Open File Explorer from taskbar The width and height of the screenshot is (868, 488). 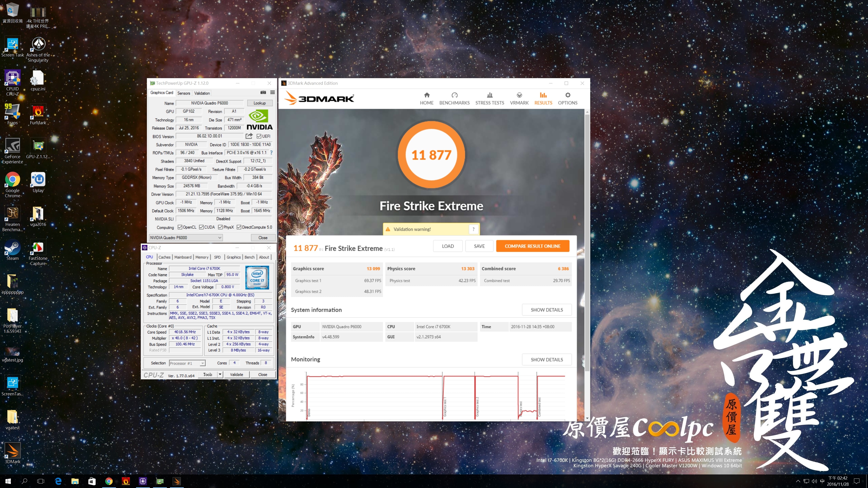(x=75, y=481)
